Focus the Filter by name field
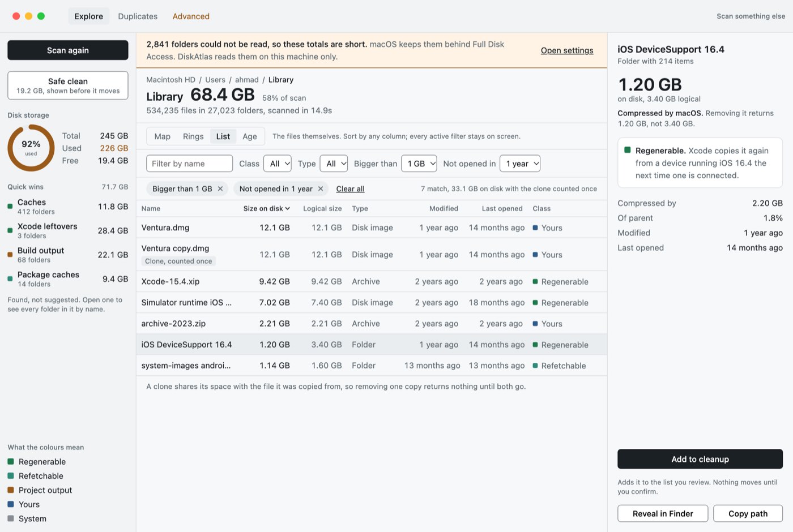 coord(189,164)
